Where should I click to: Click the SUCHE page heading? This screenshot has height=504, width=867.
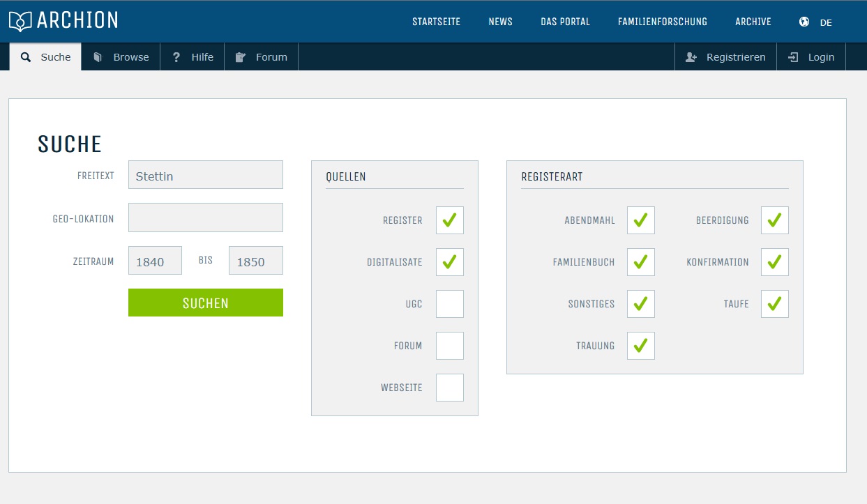click(70, 144)
